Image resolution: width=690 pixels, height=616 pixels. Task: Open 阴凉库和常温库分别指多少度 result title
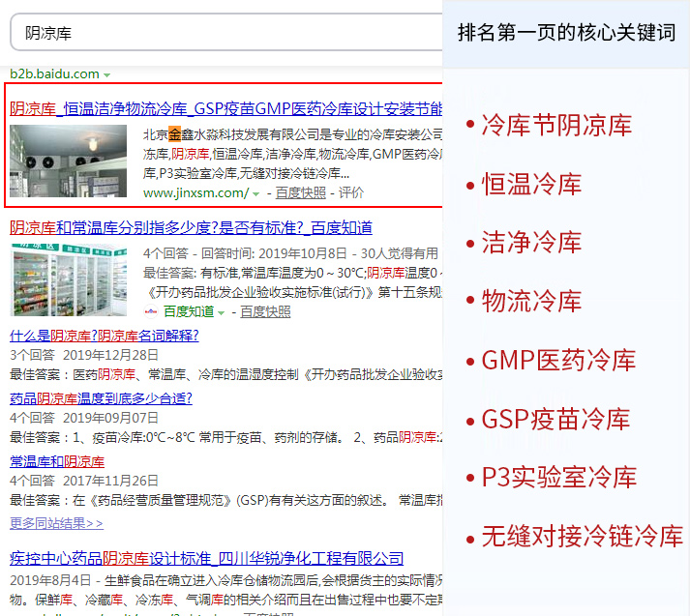click(x=191, y=227)
